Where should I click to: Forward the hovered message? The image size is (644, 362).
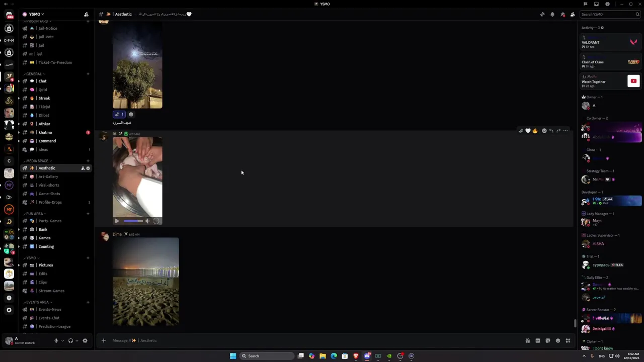point(558,131)
